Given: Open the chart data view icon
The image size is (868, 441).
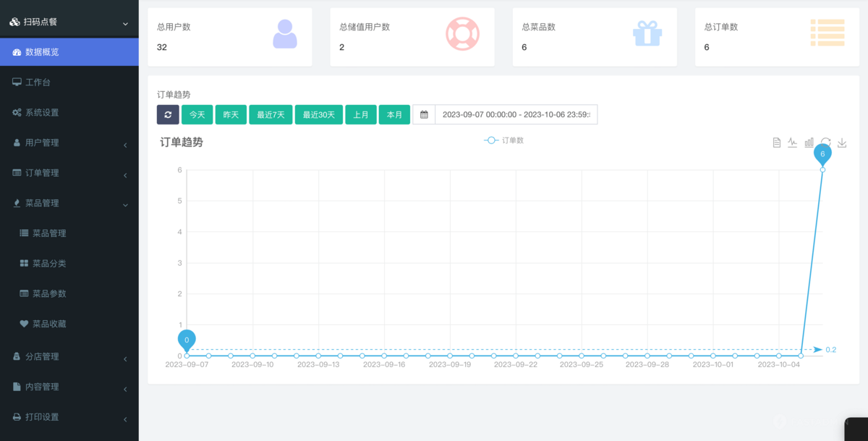Looking at the screenshot, I should pos(776,143).
